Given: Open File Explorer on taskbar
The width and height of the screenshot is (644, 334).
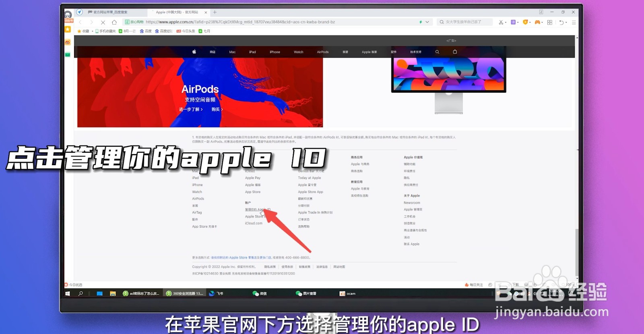Looking at the screenshot, I should 113,293.
